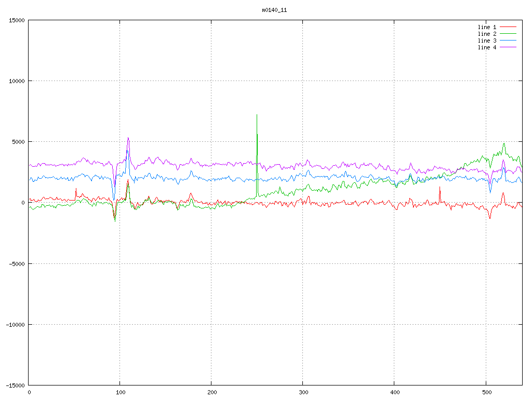Screen dimensions: 532x399
Task: Click the 15000 y-axis label
Action: (17, 20)
